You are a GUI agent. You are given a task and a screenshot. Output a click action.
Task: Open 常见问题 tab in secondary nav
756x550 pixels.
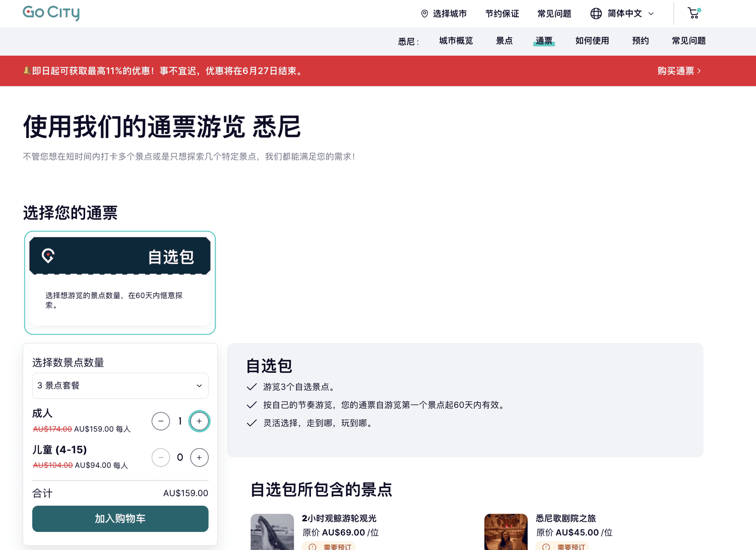click(x=688, y=41)
